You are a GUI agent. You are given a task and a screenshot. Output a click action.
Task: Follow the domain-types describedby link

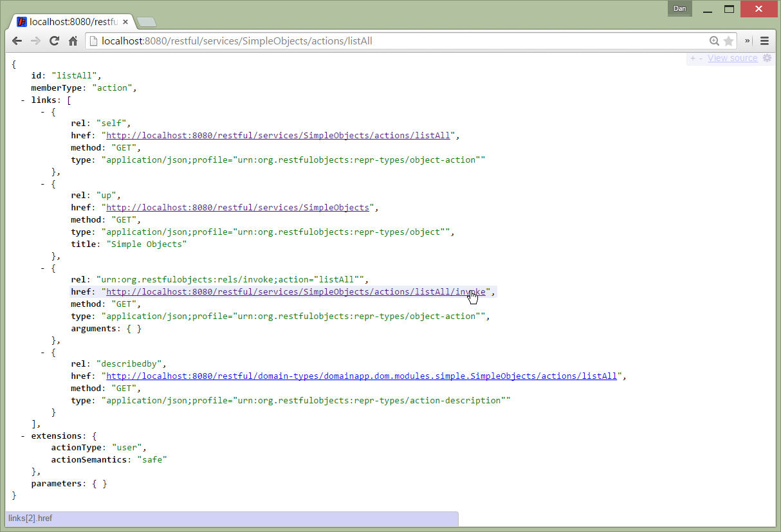coord(361,376)
